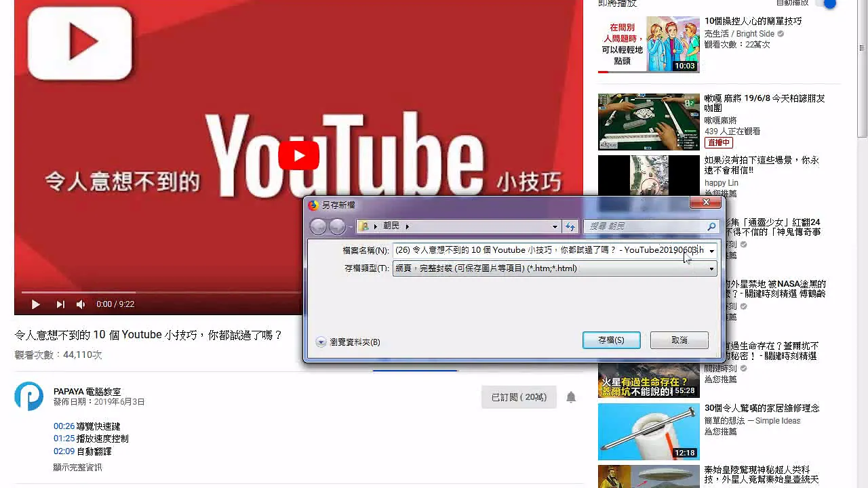Expand Browse Folders (瀏覽資料夾) in dialog
Viewport: 868px width, 488px height.
tap(348, 342)
